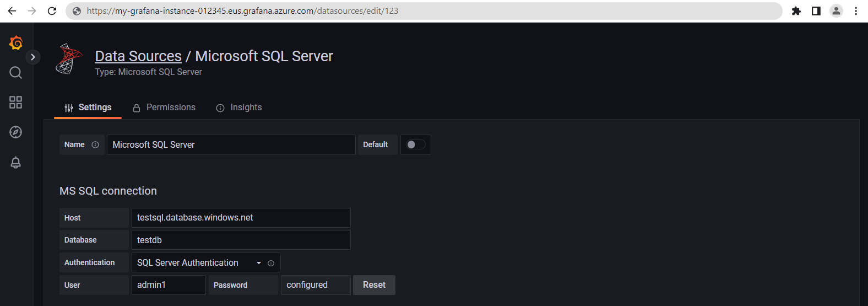Open the browser extensions puzzle icon
Screen dimensions: 868x306
(x=796, y=11)
